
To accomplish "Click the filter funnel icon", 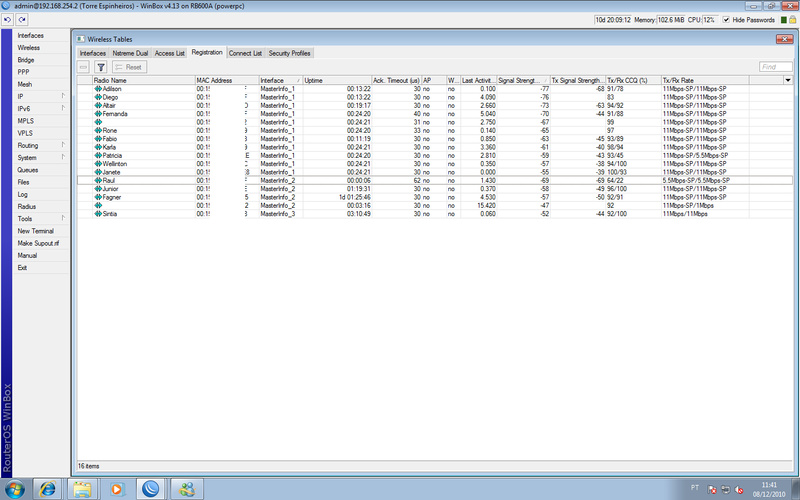I will point(101,67).
